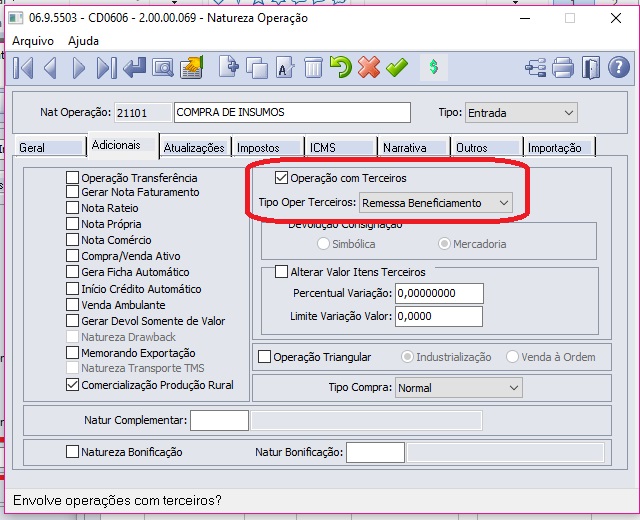
Task: Select the Industrialização radio button
Action: click(407, 357)
